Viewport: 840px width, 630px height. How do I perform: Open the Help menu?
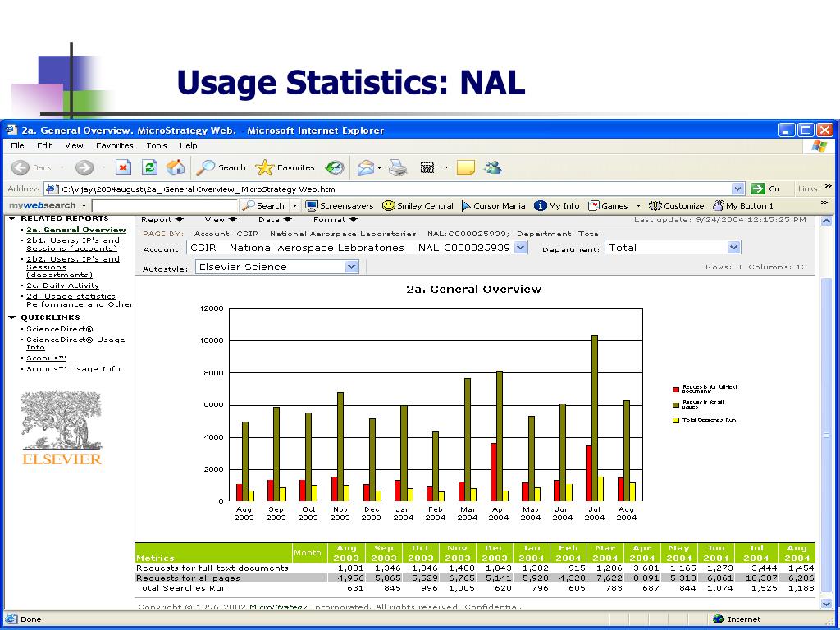point(188,146)
